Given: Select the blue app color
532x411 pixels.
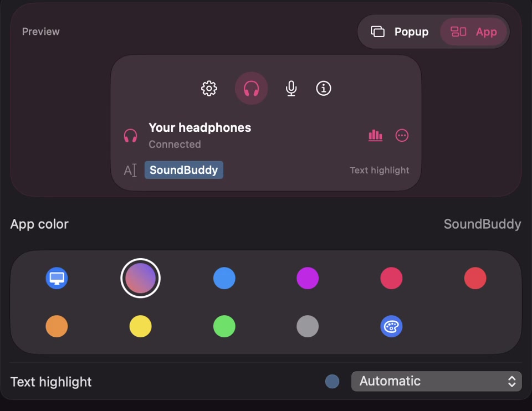Looking at the screenshot, I should pos(224,278).
